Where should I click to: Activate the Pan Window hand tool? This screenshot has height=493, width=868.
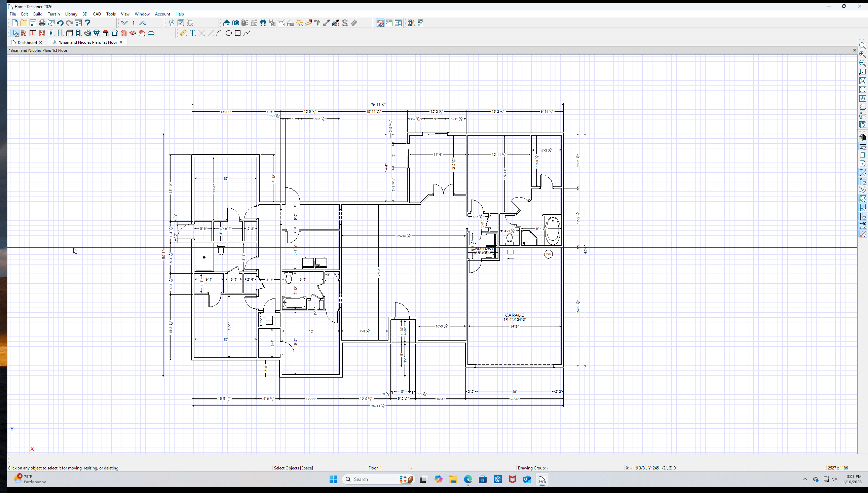(862, 99)
